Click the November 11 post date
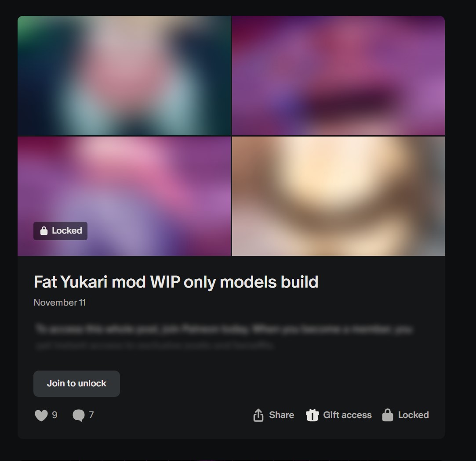This screenshot has width=476, height=461. tap(60, 303)
